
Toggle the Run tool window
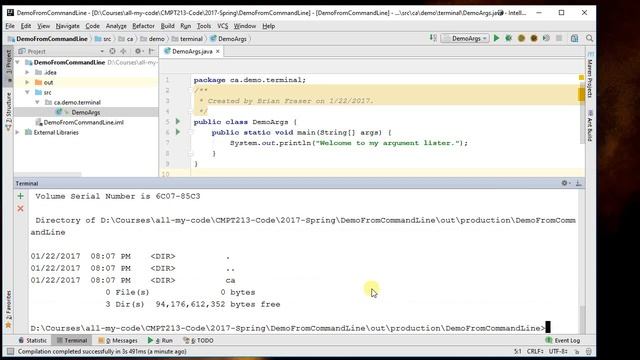(x=160, y=340)
